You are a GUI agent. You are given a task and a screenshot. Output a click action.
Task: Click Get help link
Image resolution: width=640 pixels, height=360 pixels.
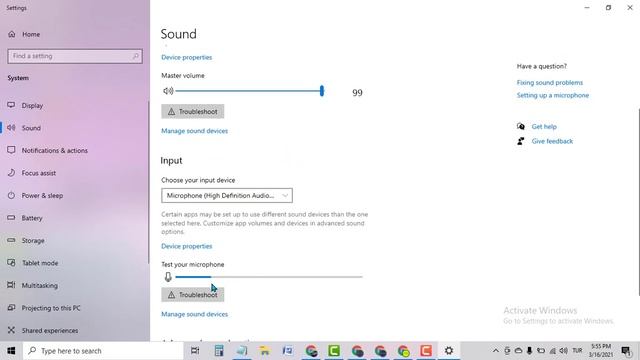(x=544, y=127)
